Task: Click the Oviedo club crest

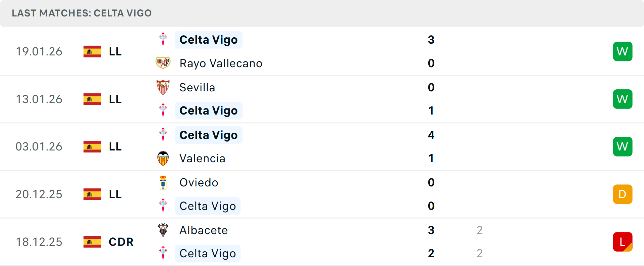Action: 163,183
